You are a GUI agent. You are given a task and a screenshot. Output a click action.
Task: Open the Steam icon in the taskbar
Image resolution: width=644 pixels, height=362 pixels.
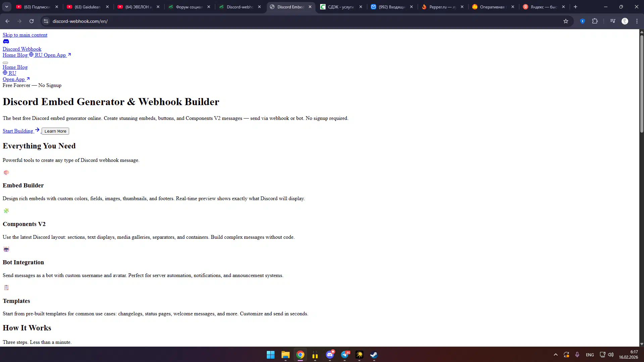click(x=374, y=355)
